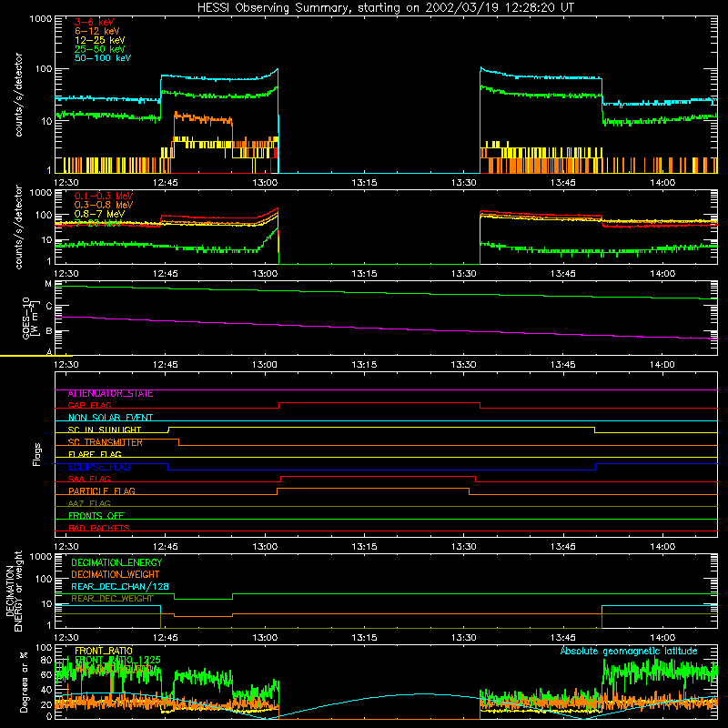The width and height of the screenshot is (728, 728).
Task: Select the NON_SOLAR_EVENT flag label
Action: pos(110,418)
